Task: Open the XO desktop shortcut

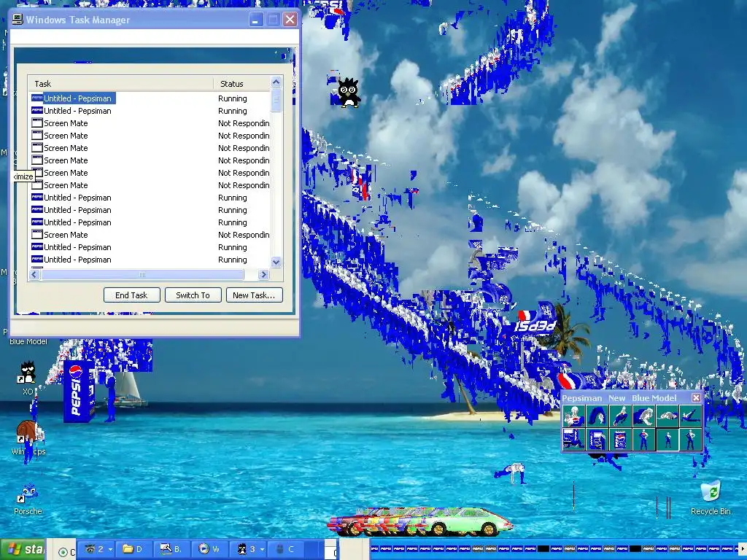Action: (28, 378)
